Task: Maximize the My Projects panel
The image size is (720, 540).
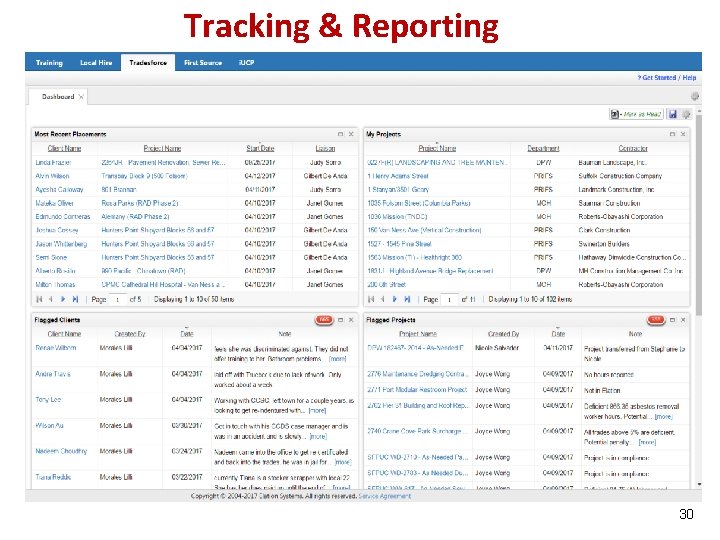Action: (672, 134)
